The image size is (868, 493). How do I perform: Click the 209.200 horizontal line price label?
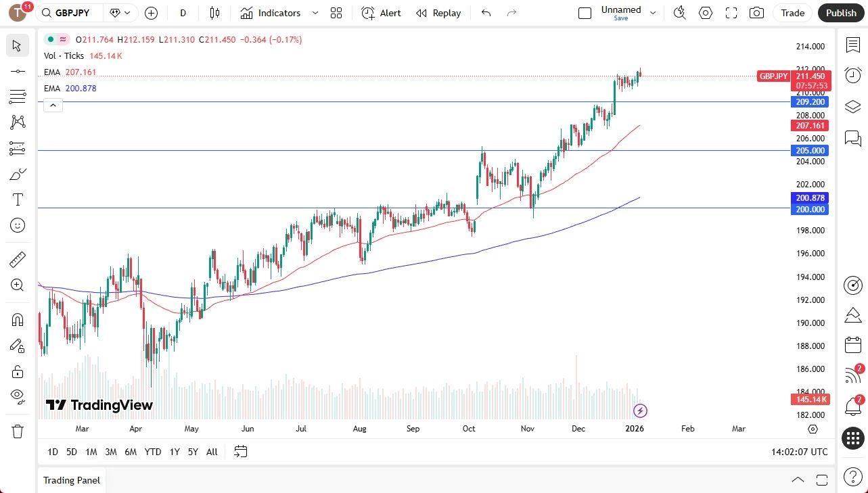pyautogui.click(x=810, y=102)
